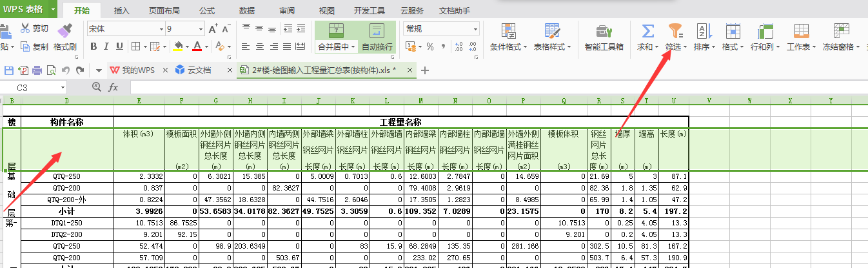Screen dimensions: 868x268
Task: Click the clear formatting eraser icon
Action: pos(219,46)
